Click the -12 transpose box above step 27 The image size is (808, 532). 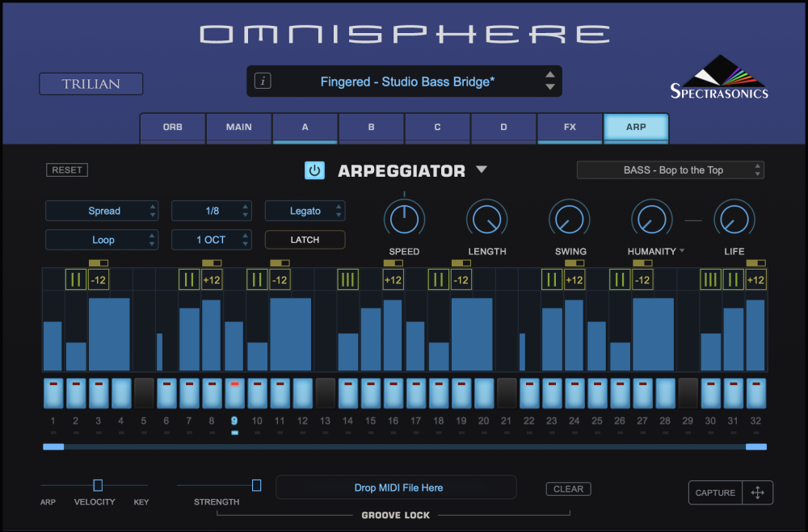pos(642,279)
